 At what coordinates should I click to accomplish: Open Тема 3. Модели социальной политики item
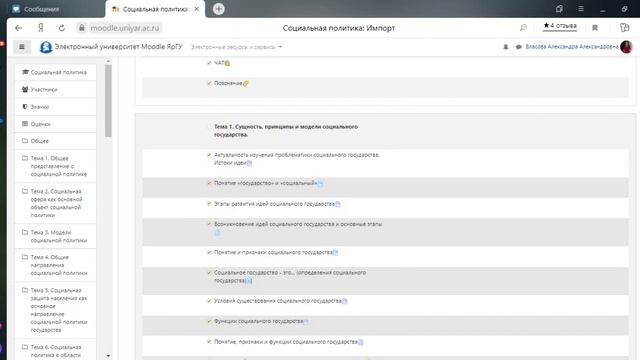click(x=56, y=236)
